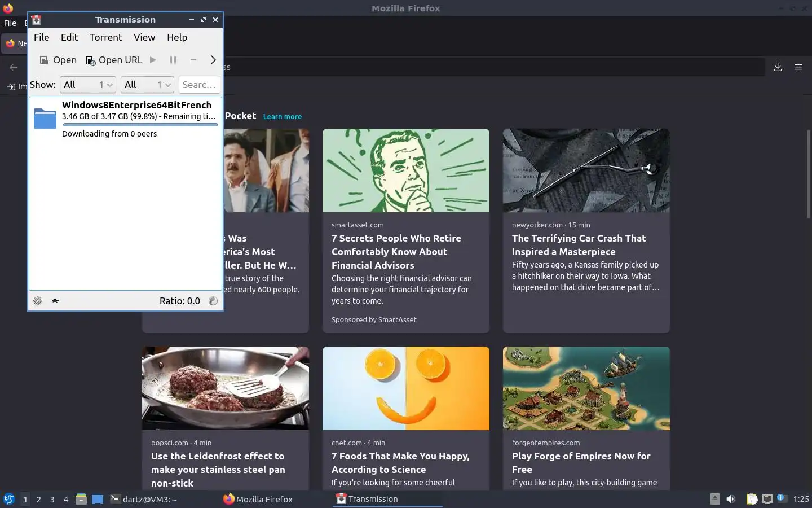Open the Torrent menu
This screenshot has height=508, width=812.
pyautogui.click(x=105, y=37)
